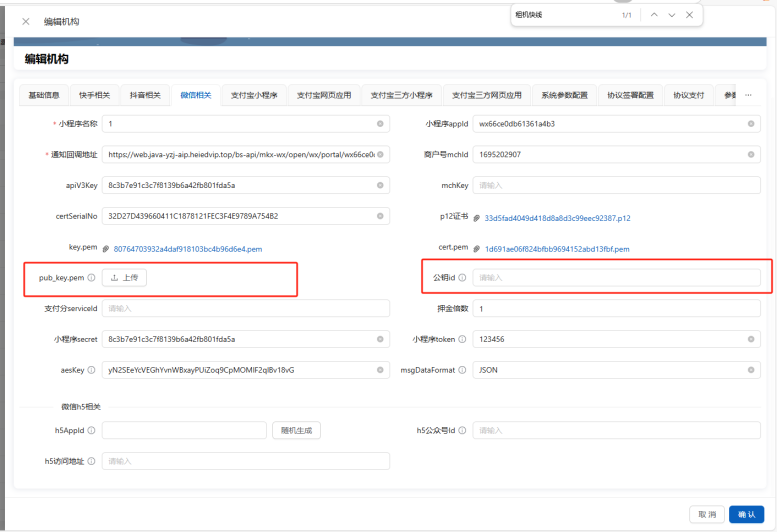777x532 pixels.
Task: Show info tooltip for 公钥id
Action: pyautogui.click(x=462, y=278)
